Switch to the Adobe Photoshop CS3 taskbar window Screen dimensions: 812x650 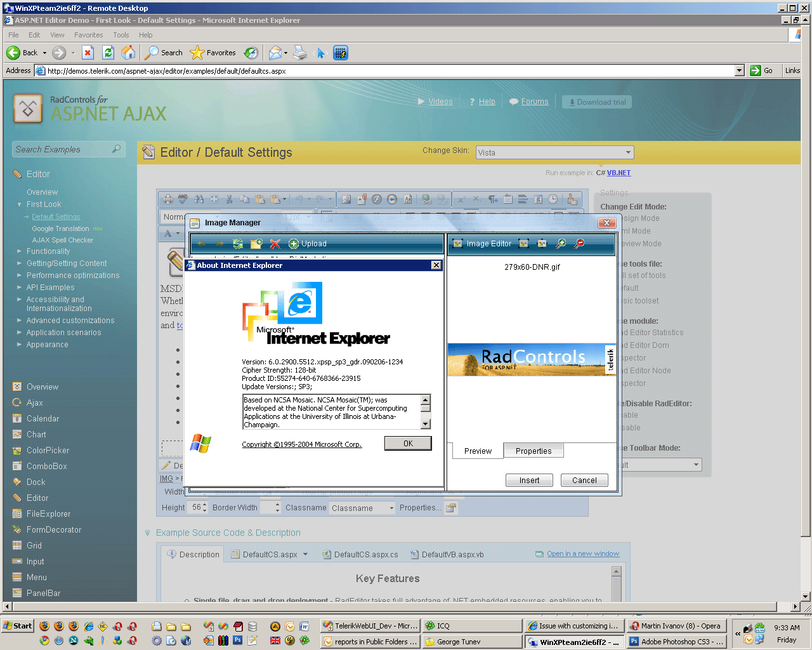pyautogui.click(x=676, y=642)
